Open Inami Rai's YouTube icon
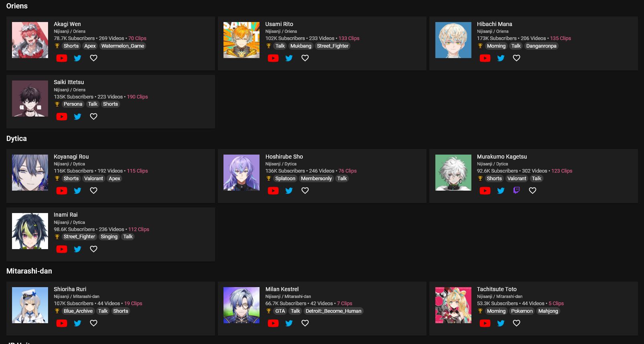This screenshot has width=644, height=344. (62, 249)
